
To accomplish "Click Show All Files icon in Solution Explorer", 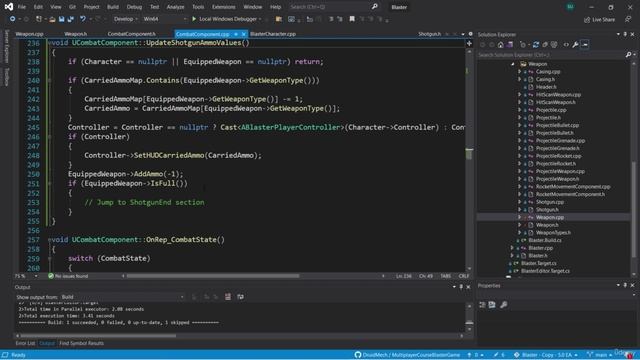I will [x=554, y=44].
